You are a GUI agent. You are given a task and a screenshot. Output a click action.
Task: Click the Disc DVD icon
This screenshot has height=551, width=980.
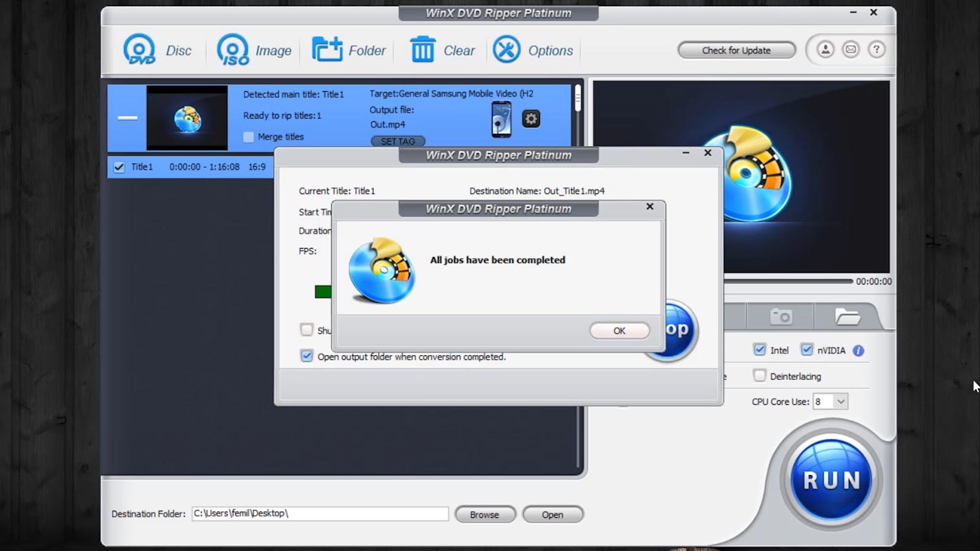[140, 50]
